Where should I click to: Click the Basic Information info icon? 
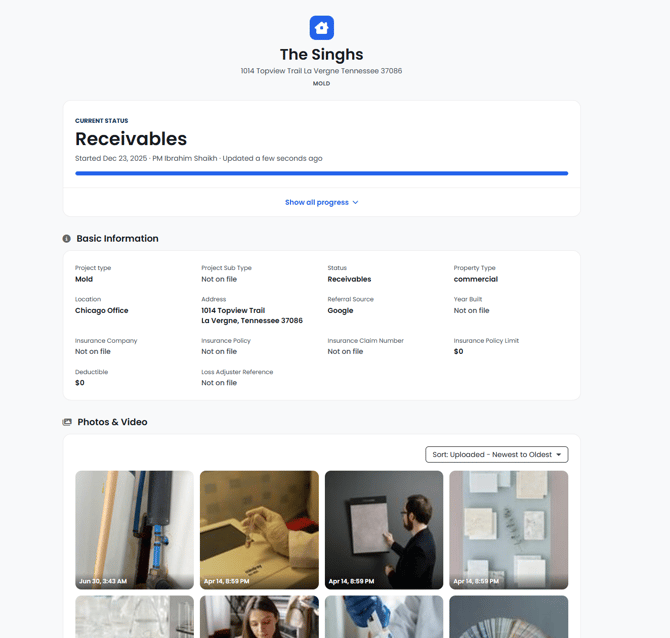point(67,238)
